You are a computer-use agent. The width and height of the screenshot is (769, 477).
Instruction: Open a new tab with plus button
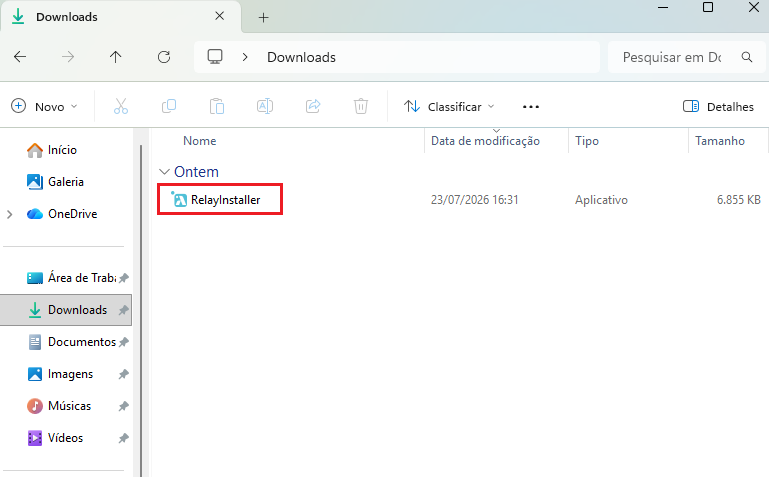click(263, 18)
